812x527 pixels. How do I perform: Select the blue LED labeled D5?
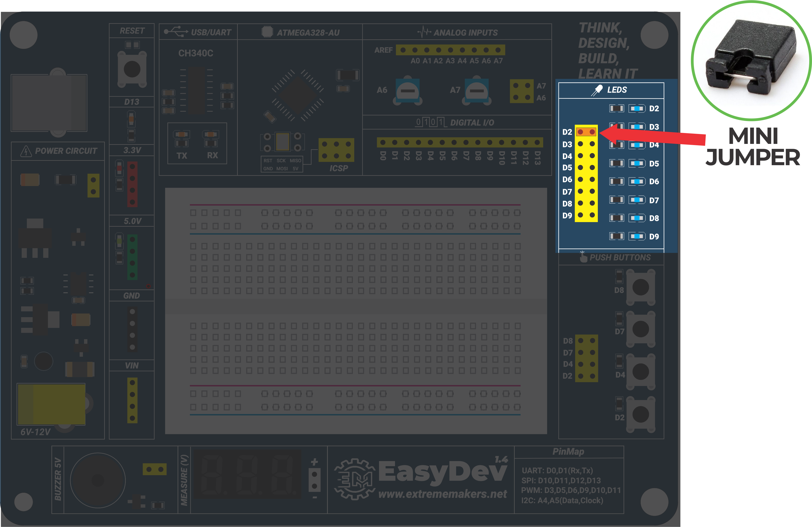click(637, 163)
